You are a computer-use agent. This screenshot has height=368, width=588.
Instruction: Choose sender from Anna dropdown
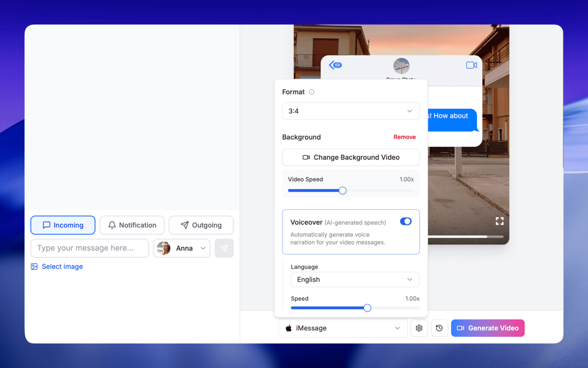(x=182, y=248)
